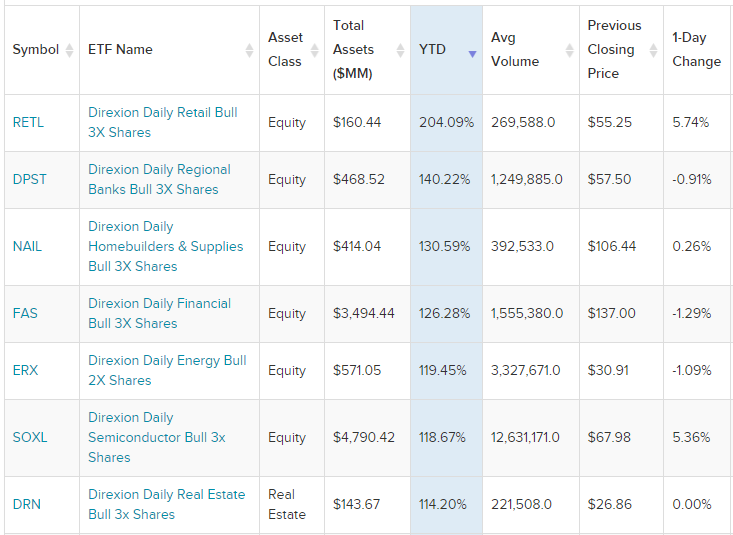
Task: Click the 1-Day Change column header
Action: click(x=697, y=50)
